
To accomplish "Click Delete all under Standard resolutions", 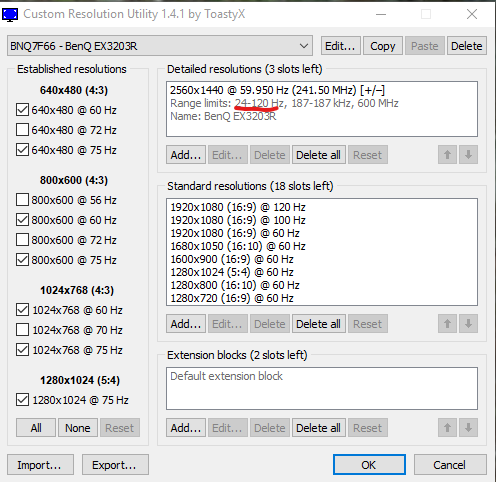I will pyautogui.click(x=318, y=324).
